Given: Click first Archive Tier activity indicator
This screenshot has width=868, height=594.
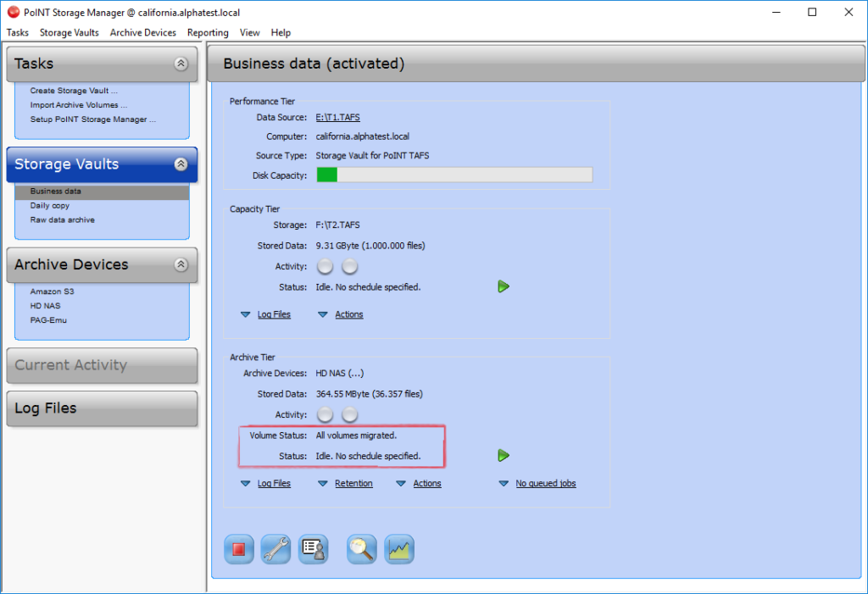Looking at the screenshot, I should [325, 414].
